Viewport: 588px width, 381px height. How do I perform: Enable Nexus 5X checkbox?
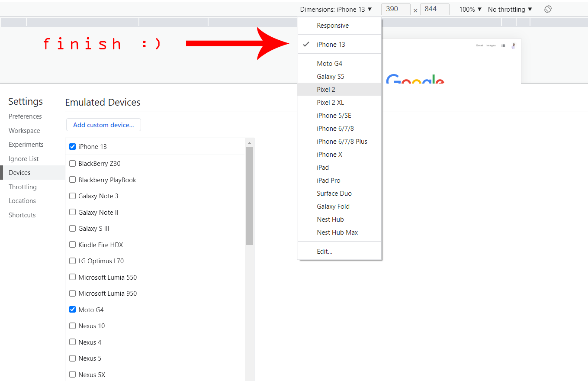[x=73, y=375]
